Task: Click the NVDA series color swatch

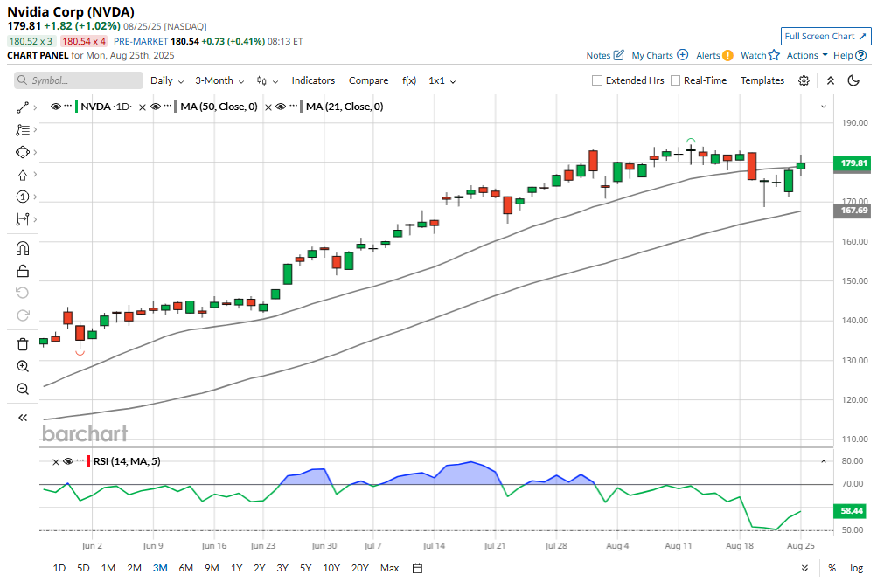Action: pos(77,107)
